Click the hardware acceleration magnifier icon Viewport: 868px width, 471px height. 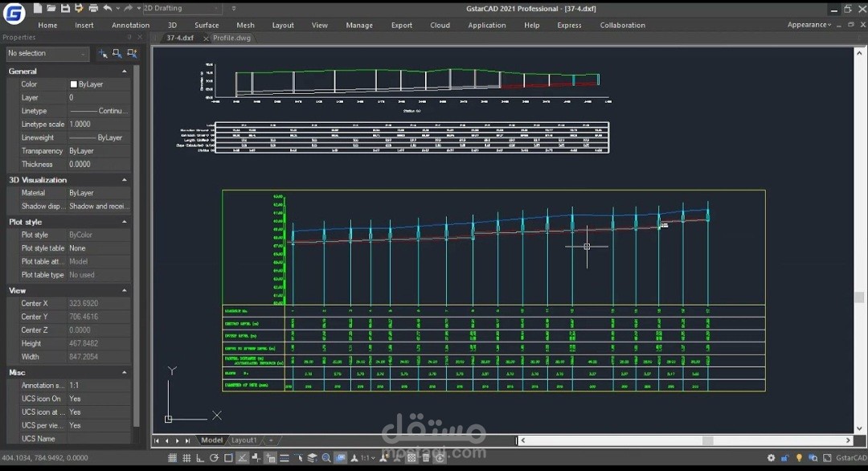click(813, 457)
